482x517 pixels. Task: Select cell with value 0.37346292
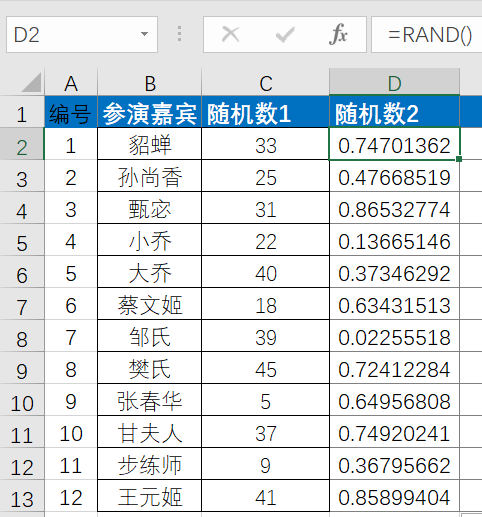pos(394,272)
